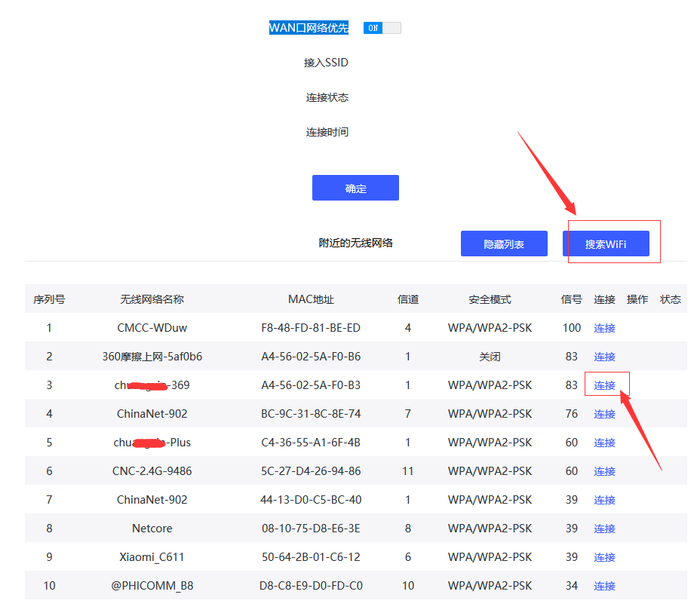
Task: Click the 安全模式 column header
Action: pos(490,299)
